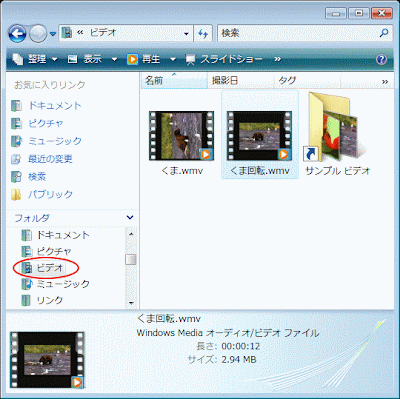
Task: Select ピクチャ in the folder tree
Action: click(x=46, y=251)
